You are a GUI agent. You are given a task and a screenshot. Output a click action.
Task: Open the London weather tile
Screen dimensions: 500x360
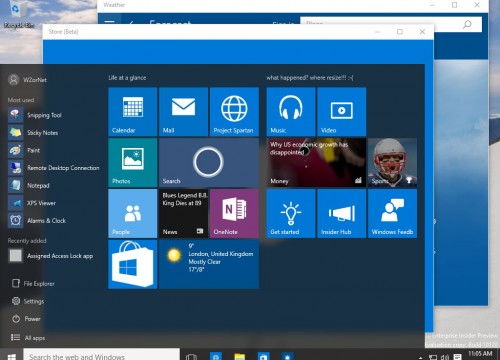[209, 264]
